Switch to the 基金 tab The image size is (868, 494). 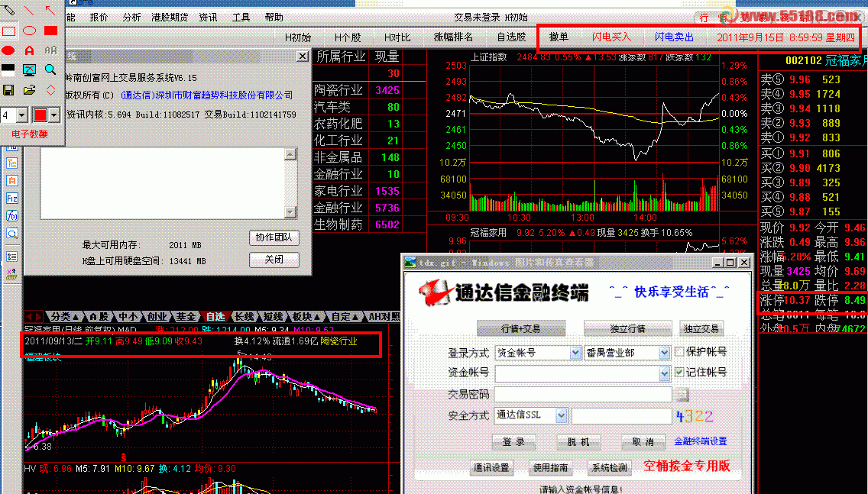point(186,317)
